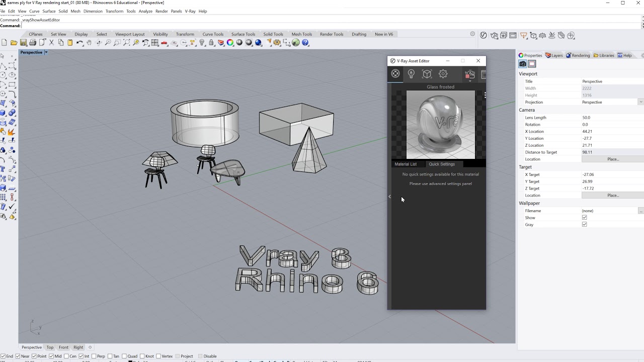Toggle the End osnap checkbox
644x362 pixels.
4,356
